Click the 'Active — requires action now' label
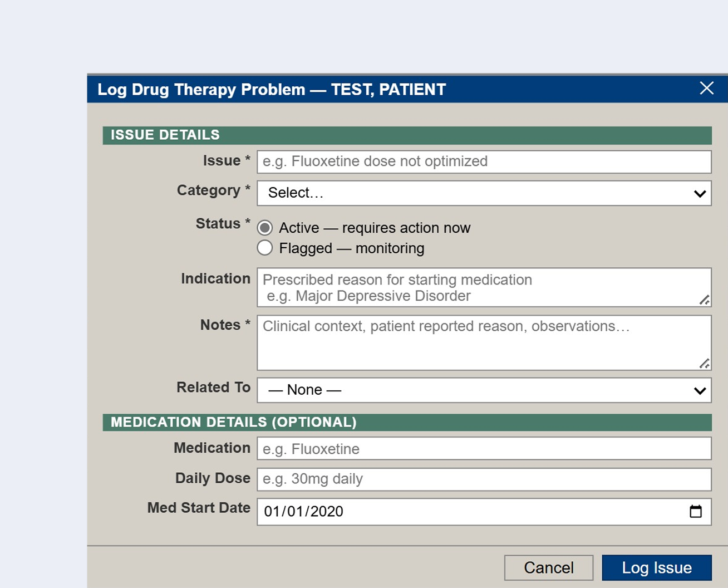728x588 pixels. (x=375, y=228)
